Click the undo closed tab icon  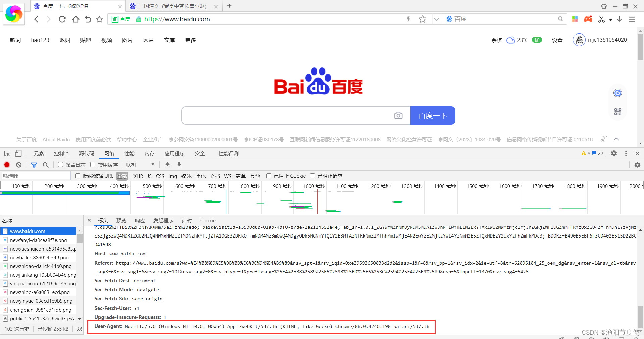point(88,19)
